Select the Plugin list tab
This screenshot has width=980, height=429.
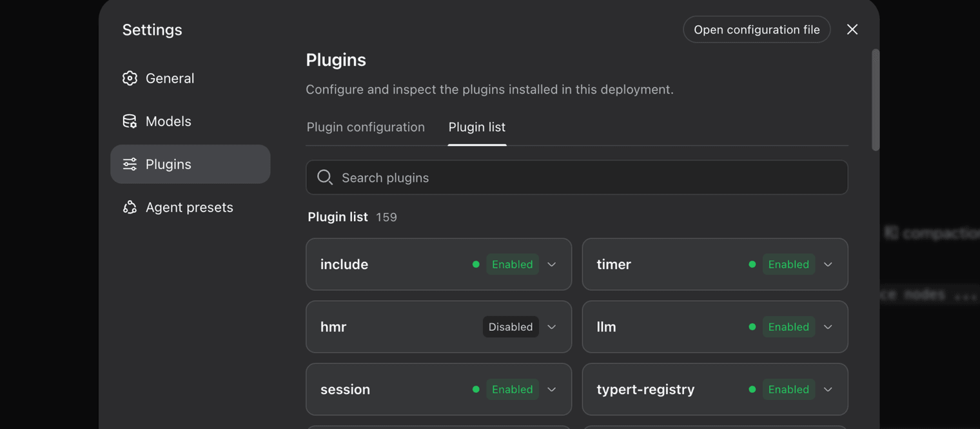pyautogui.click(x=477, y=127)
